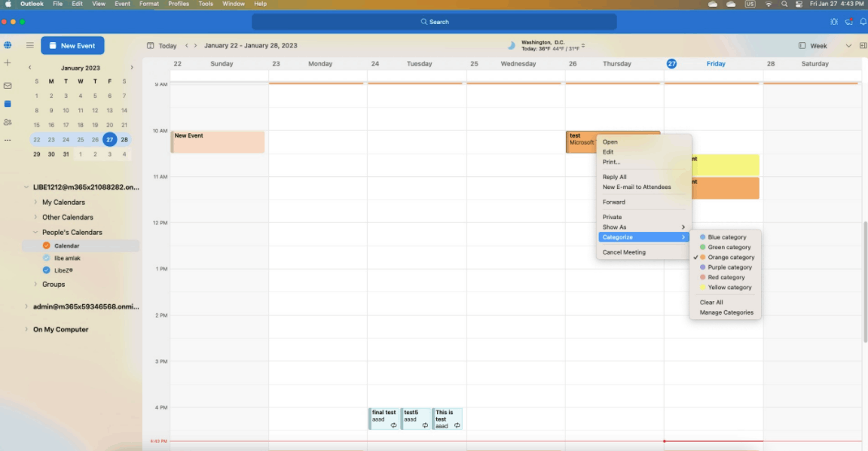Click the New Event button
Screen dimensions: 868x451
72,45
